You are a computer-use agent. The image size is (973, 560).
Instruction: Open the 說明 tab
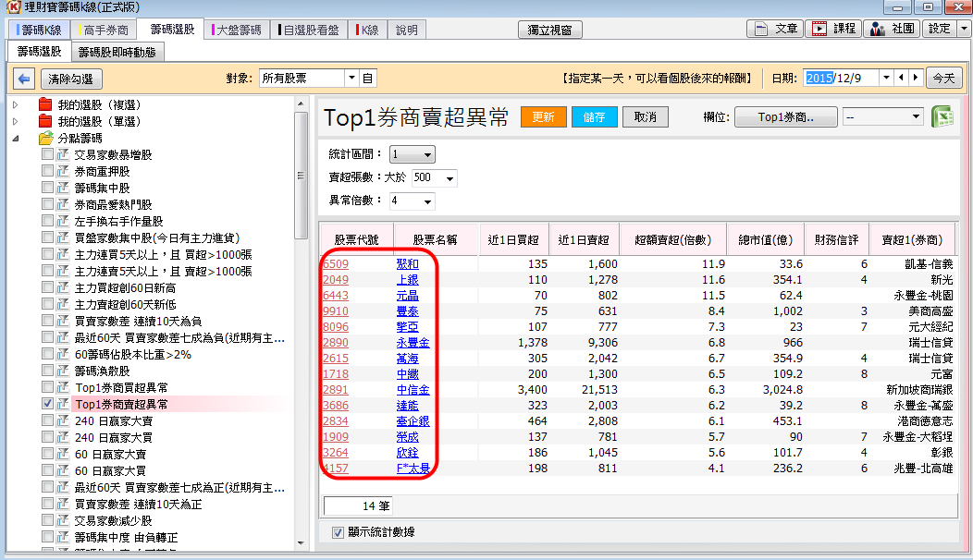pos(406,30)
